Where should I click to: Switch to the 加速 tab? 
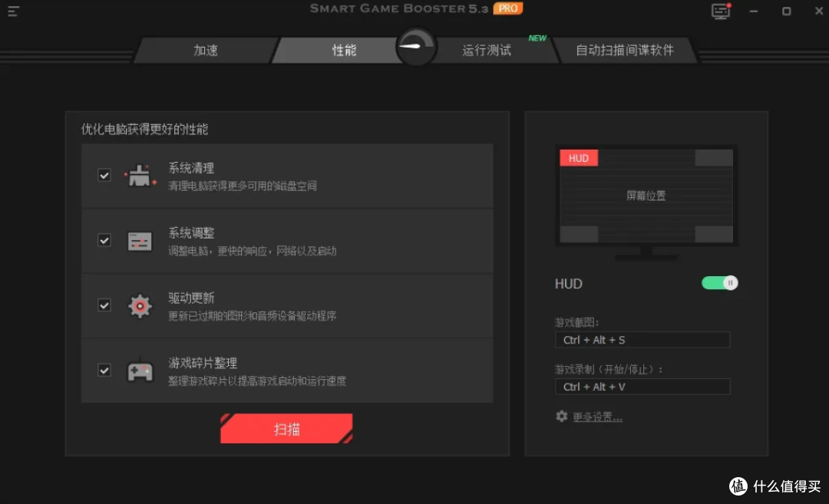pyautogui.click(x=205, y=50)
